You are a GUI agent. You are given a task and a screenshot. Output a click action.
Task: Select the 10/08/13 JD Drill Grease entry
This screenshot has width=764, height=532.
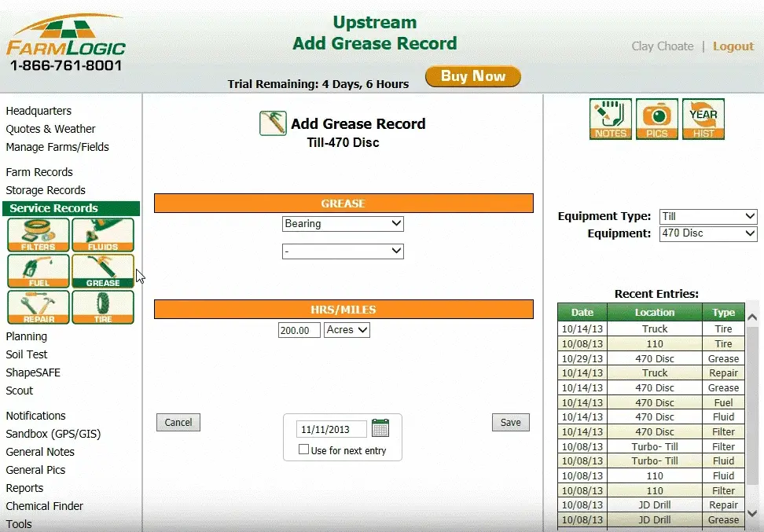(651, 520)
